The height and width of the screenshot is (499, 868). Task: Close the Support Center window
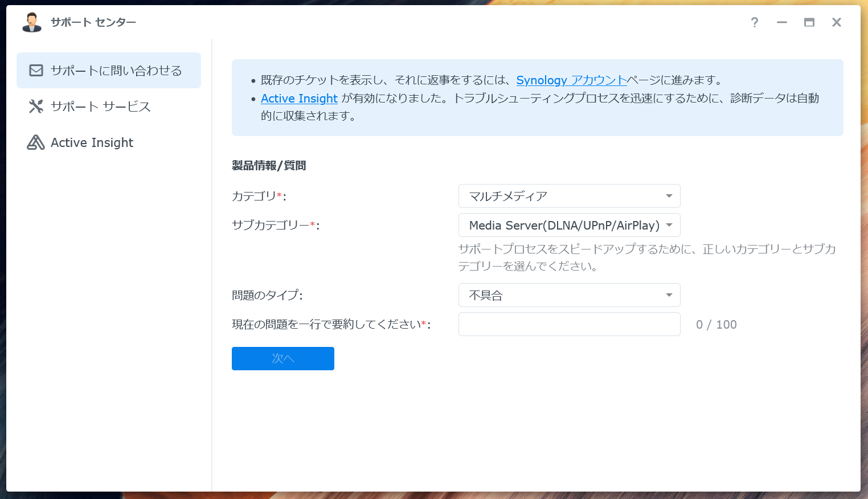(836, 22)
